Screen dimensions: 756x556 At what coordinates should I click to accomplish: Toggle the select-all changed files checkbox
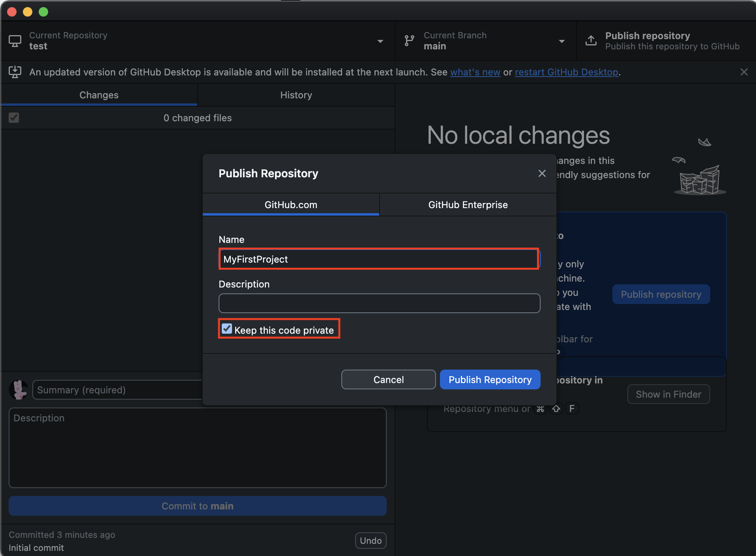pos(14,118)
